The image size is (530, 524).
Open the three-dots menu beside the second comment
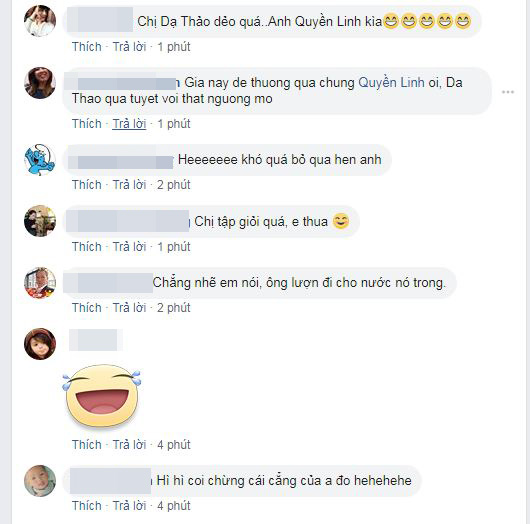508,92
